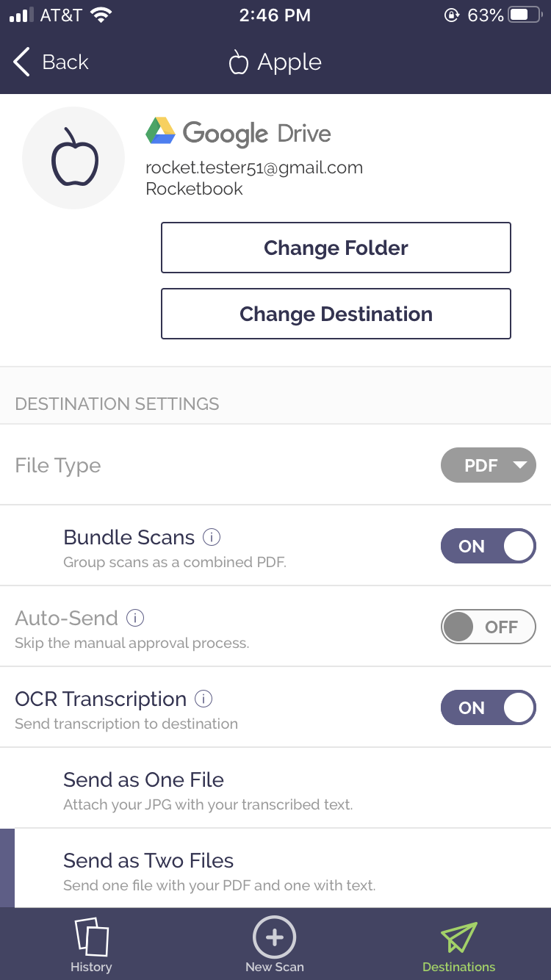Open the PDF file type dropdown
This screenshot has height=980, width=551.
488,466
